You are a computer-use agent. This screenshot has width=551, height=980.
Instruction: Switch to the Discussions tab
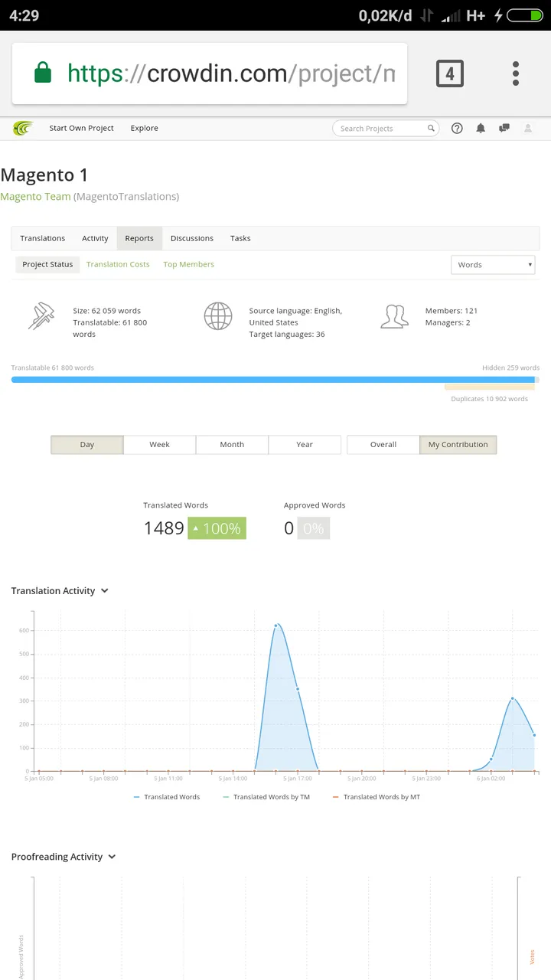click(192, 238)
